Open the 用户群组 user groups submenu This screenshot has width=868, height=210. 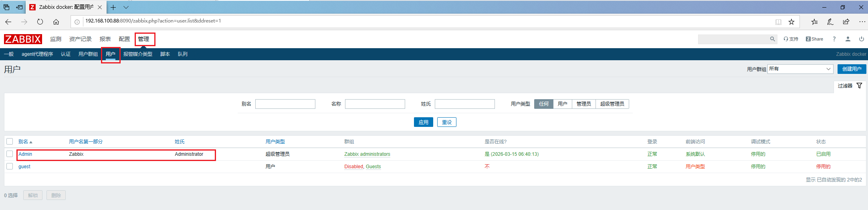[88, 54]
